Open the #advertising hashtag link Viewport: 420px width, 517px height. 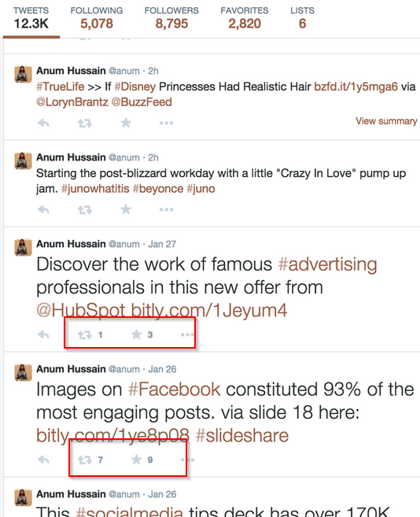tap(328, 264)
